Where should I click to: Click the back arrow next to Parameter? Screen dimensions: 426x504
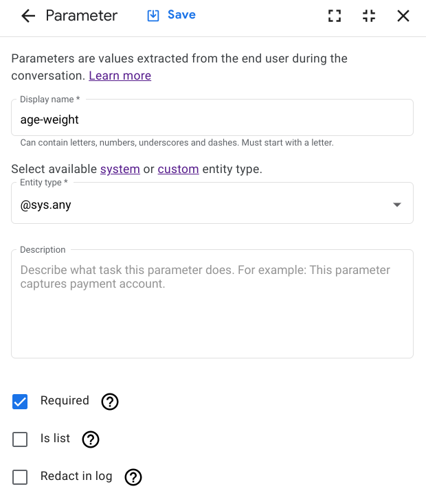point(28,16)
